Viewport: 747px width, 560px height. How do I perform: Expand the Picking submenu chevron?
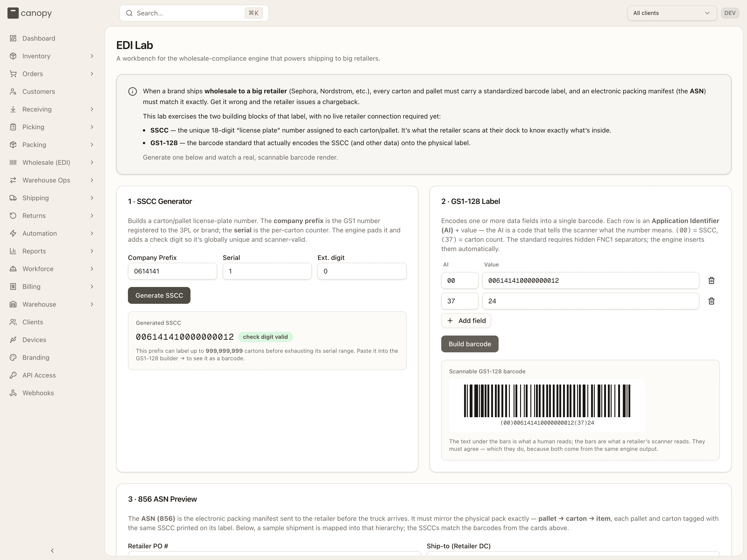point(92,127)
